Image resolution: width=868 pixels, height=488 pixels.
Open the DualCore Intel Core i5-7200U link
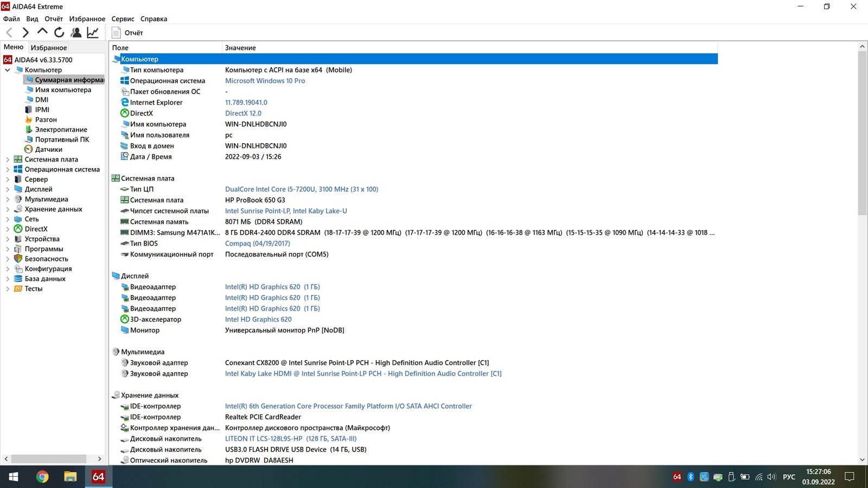click(302, 189)
